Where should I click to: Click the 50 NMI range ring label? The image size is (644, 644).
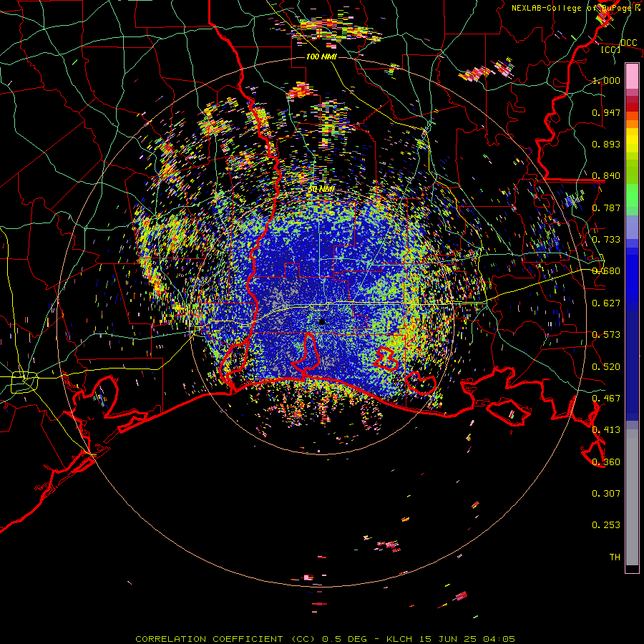(x=321, y=189)
